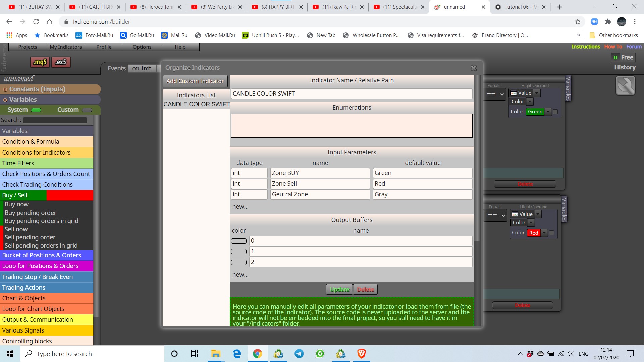Viewport: 644px width, 362px height.
Task: Open the Chrome profile avatar
Action: [621, 22]
